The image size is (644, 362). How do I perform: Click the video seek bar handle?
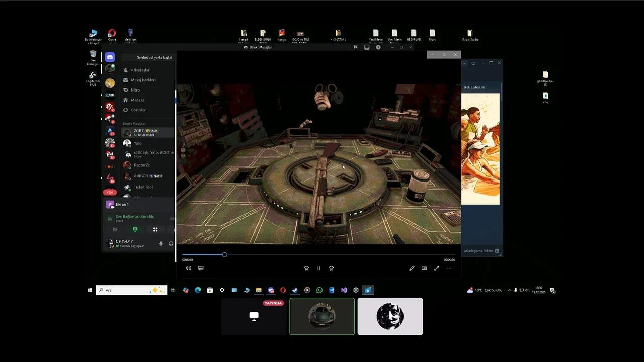pyautogui.click(x=224, y=255)
